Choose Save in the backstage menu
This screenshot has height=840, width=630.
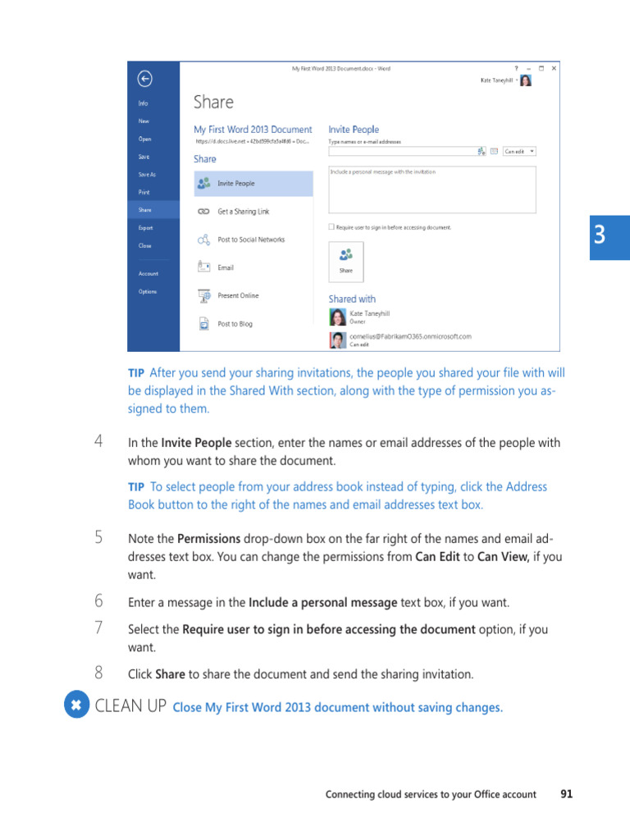tap(144, 157)
